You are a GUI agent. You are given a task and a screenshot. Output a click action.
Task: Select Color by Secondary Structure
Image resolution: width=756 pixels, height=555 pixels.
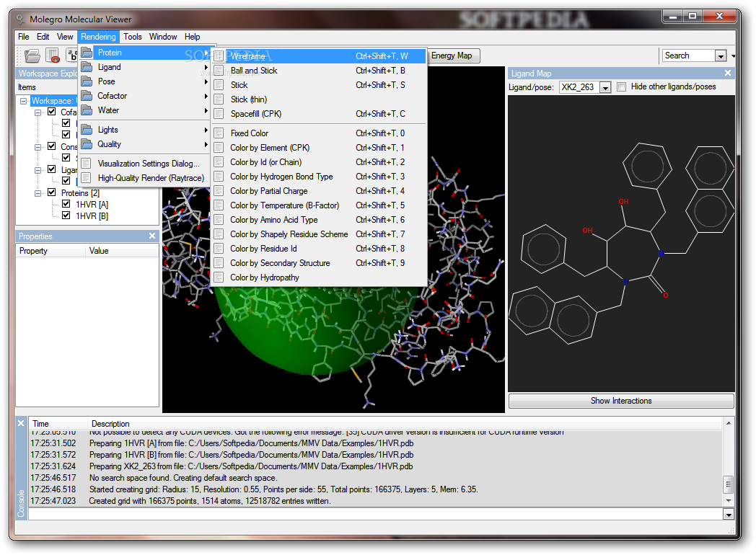(x=319, y=263)
